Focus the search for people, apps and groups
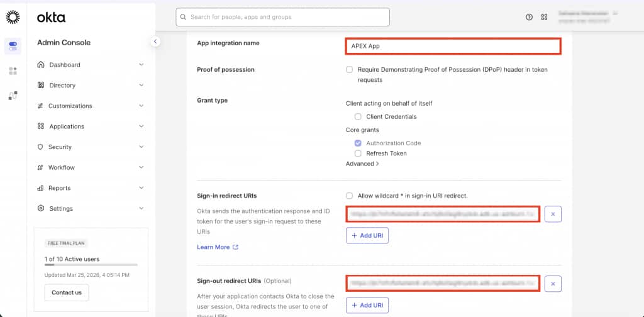This screenshot has height=317, width=644. pos(282,17)
